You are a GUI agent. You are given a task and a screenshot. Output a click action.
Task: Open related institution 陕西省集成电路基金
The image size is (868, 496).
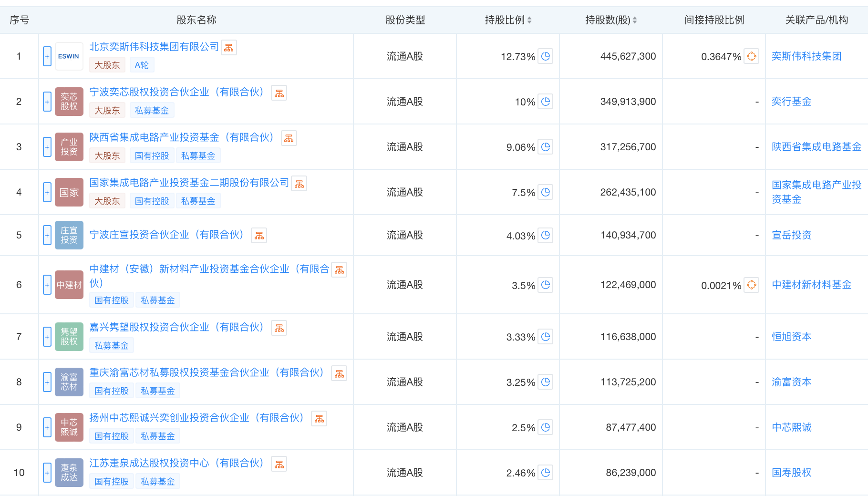pyautogui.click(x=816, y=147)
